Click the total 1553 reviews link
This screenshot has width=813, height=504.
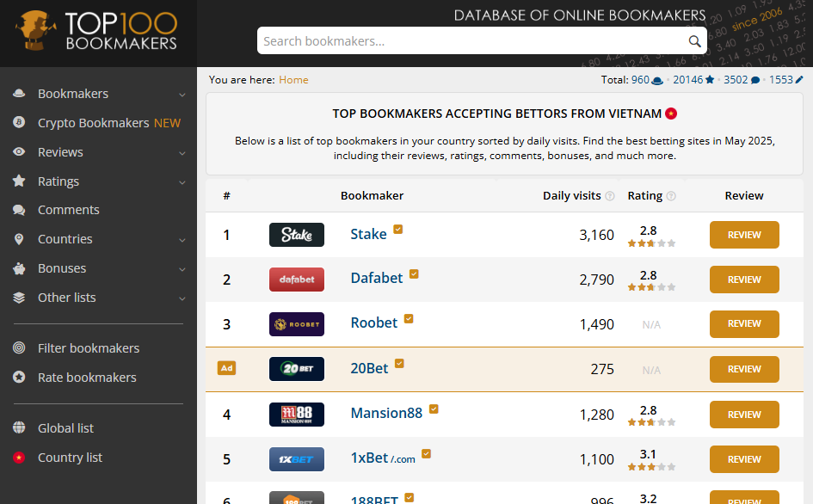pyautogui.click(x=786, y=80)
